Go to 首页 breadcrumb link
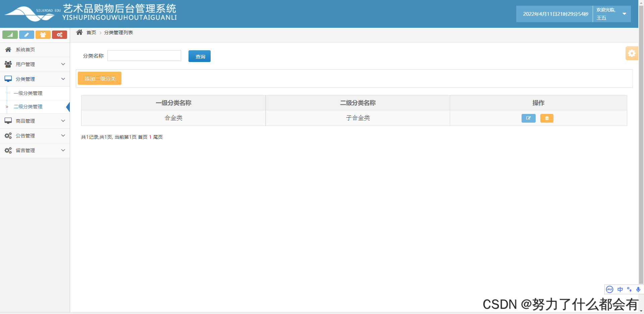The height and width of the screenshot is (314, 644). tap(91, 33)
